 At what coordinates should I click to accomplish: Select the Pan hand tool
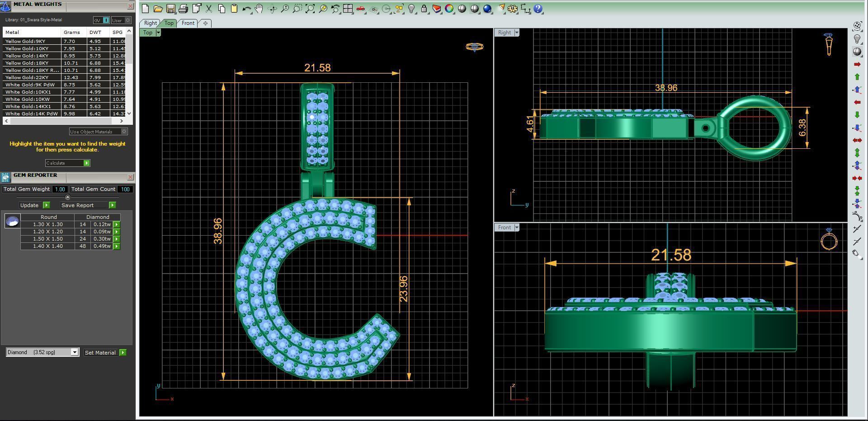coord(259,9)
